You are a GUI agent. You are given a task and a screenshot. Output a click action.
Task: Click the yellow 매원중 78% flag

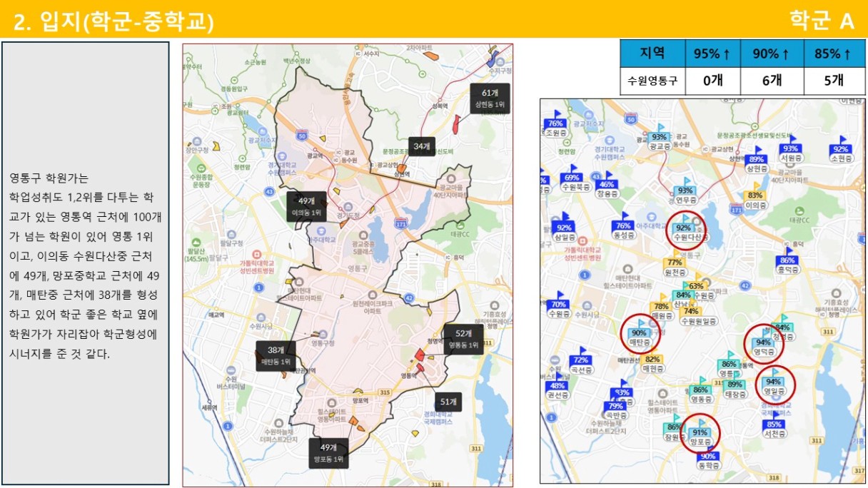tap(661, 306)
